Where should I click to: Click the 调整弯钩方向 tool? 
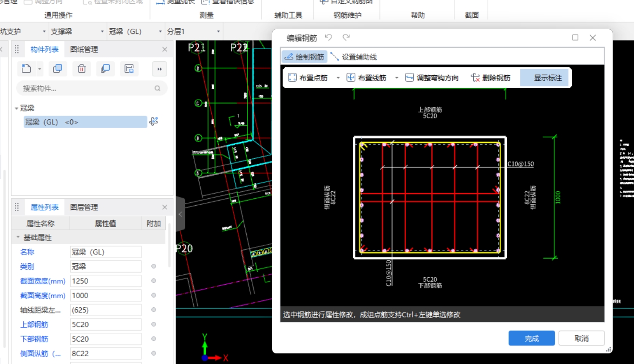(431, 78)
